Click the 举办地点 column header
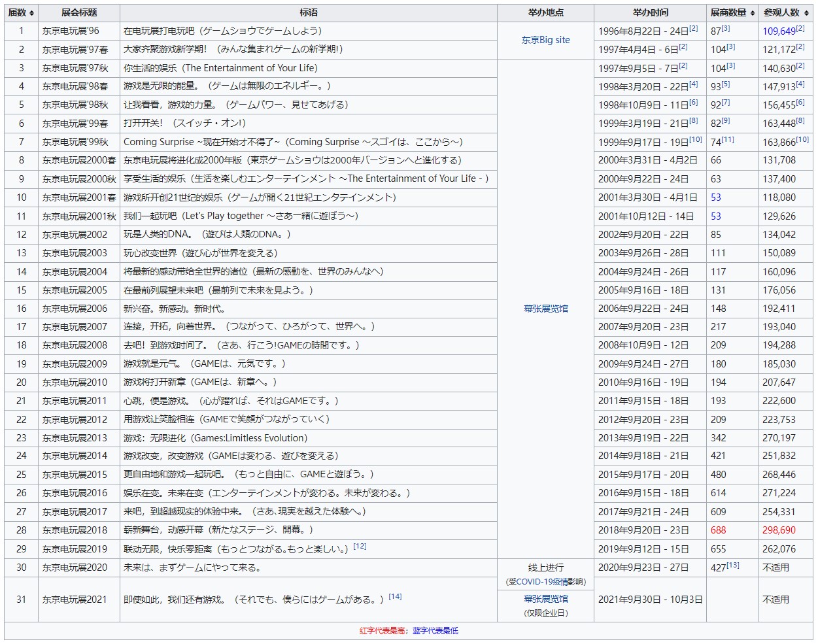818x644 pixels. [x=545, y=13]
